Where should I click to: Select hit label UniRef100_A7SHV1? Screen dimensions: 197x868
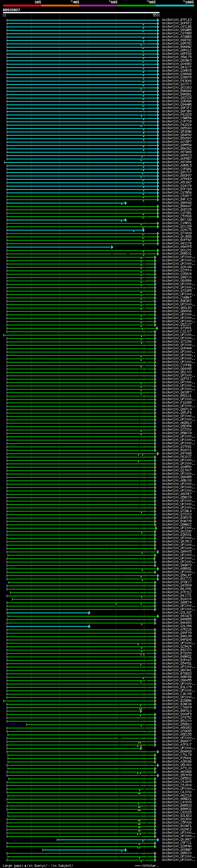click(177, 328)
